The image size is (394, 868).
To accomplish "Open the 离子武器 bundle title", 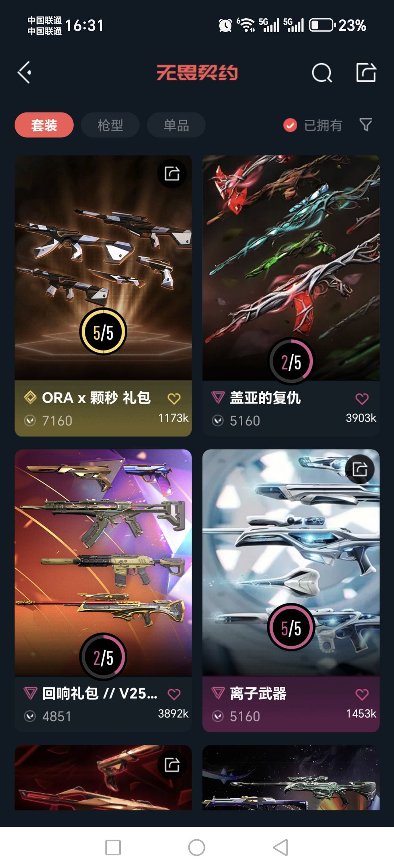I will click(258, 693).
